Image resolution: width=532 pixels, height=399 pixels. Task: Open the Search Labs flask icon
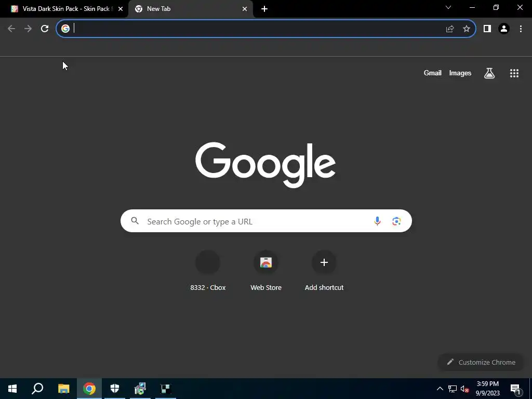[x=489, y=73]
